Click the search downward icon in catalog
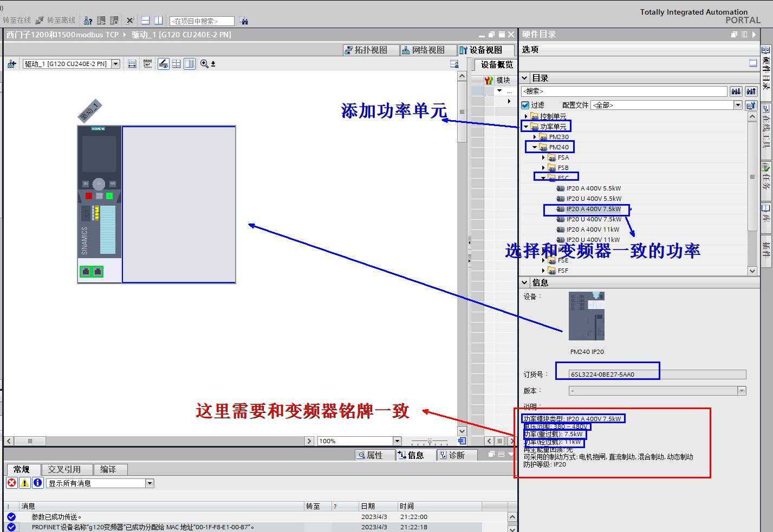The width and height of the screenshot is (773, 532). coord(736,91)
